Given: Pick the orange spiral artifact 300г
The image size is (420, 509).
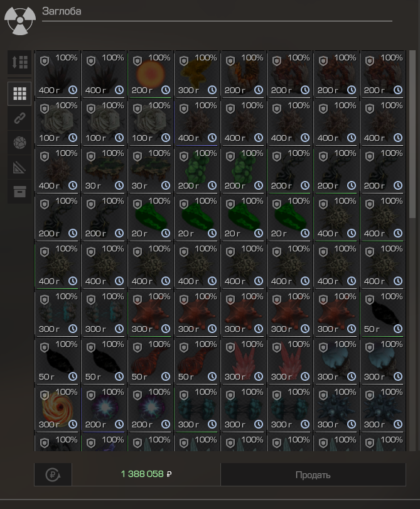Looking at the screenshot, I should (57, 408).
